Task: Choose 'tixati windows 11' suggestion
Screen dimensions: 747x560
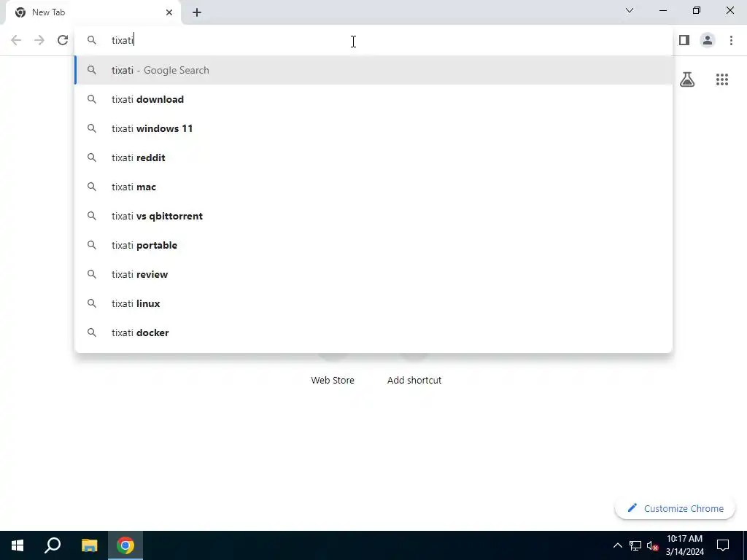Action: tap(373, 128)
